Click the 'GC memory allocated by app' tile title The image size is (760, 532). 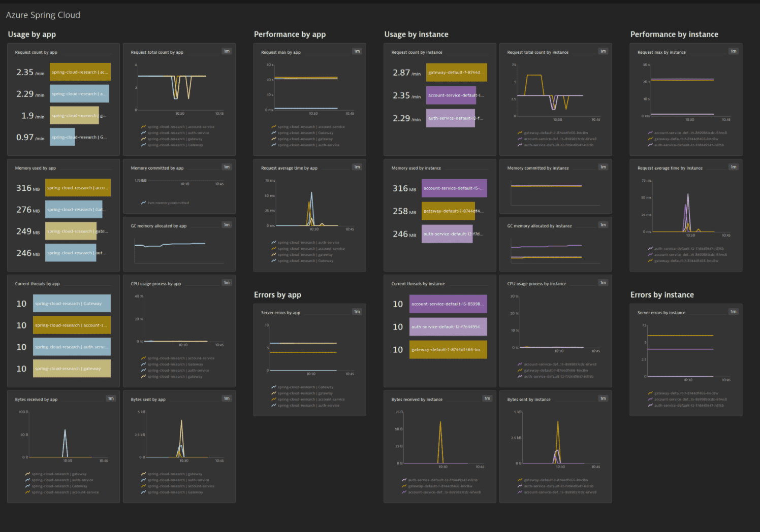click(159, 226)
